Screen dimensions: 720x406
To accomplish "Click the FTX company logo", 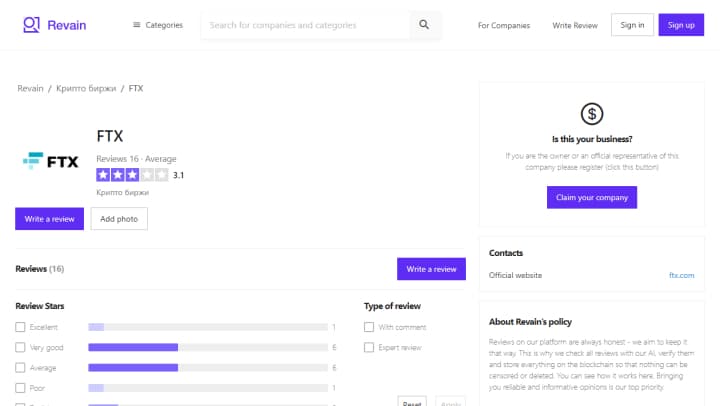I will pyautogui.click(x=51, y=161).
